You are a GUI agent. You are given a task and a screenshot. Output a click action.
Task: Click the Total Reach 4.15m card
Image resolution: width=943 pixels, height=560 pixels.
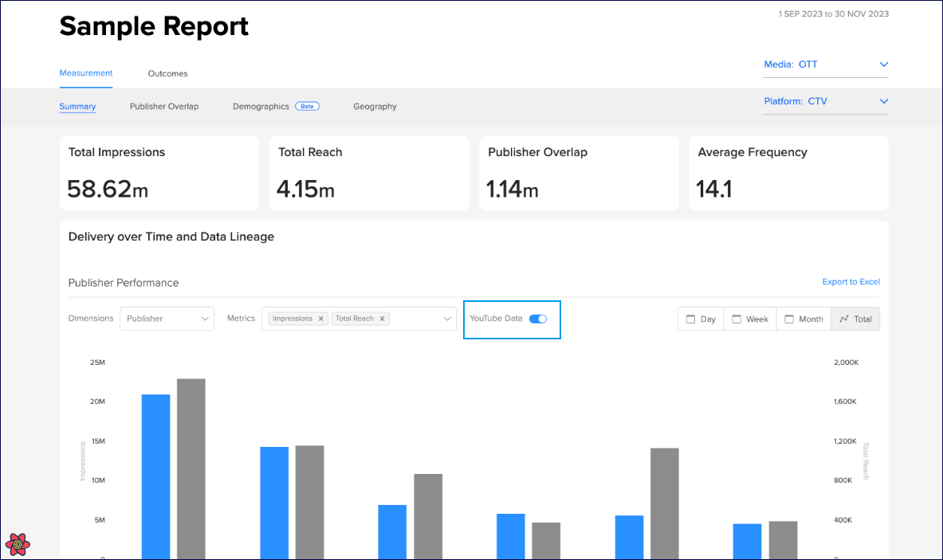pyautogui.click(x=369, y=173)
